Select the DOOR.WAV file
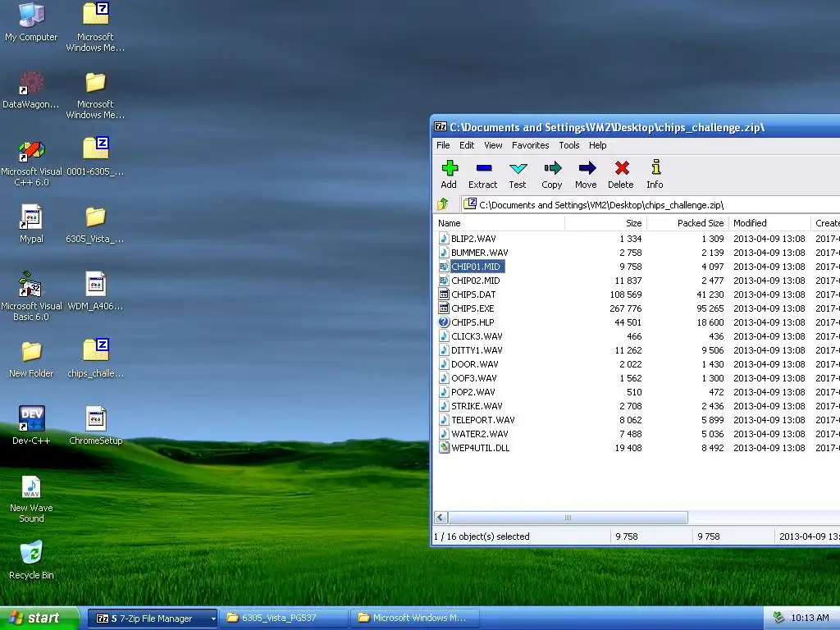The height and width of the screenshot is (630, 840). tap(475, 363)
